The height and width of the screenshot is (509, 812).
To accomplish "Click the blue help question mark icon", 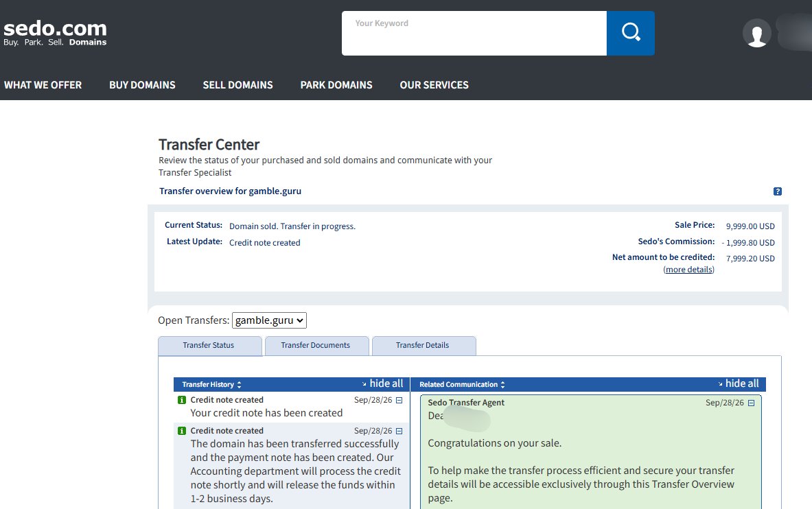I will click(777, 191).
